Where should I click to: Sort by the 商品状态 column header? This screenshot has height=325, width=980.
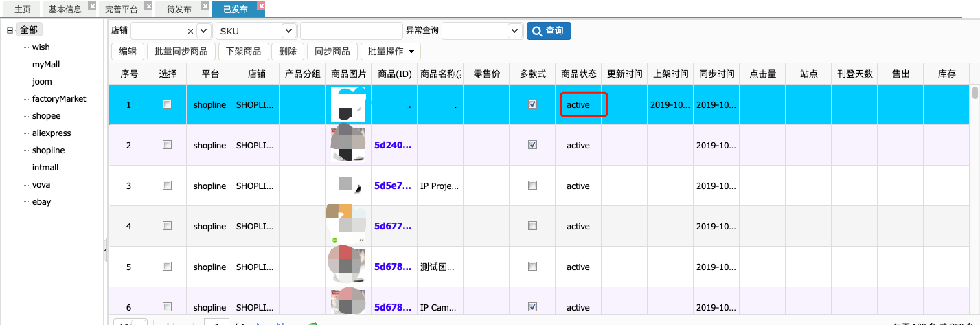point(578,74)
